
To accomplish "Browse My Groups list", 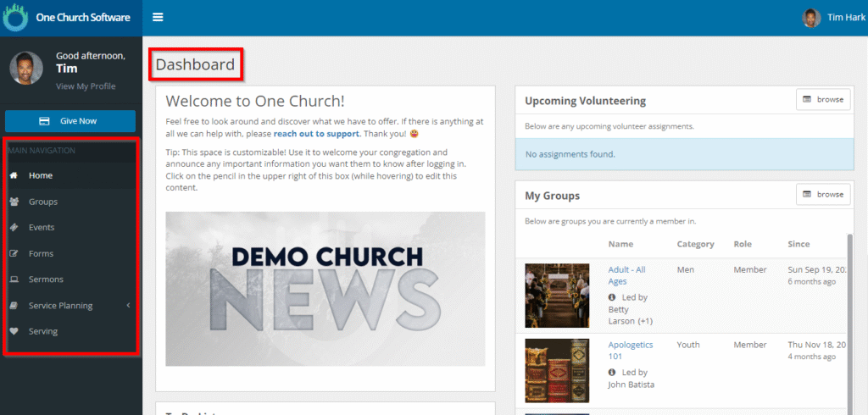I will [823, 194].
